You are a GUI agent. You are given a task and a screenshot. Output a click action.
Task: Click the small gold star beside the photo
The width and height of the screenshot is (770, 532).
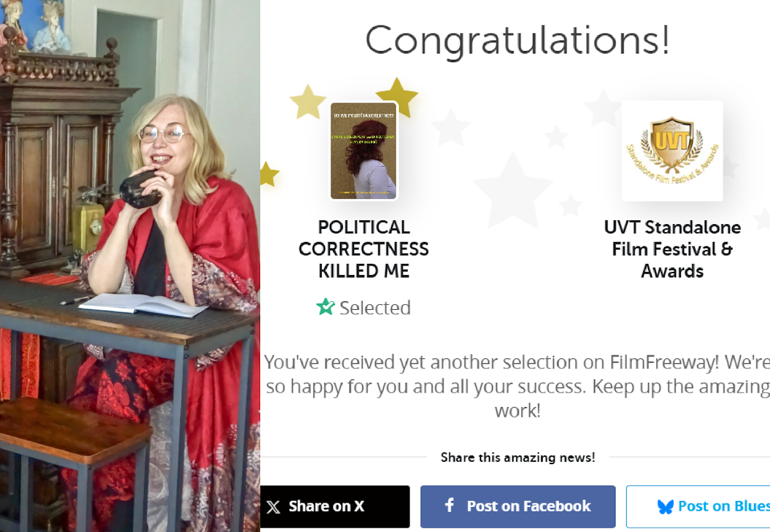point(268,174)
